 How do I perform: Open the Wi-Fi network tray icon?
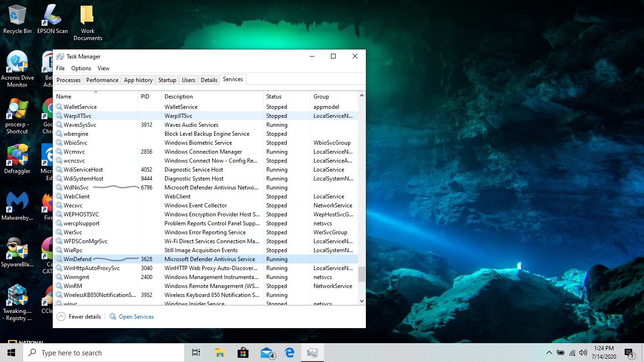click(x=572, y=353)
